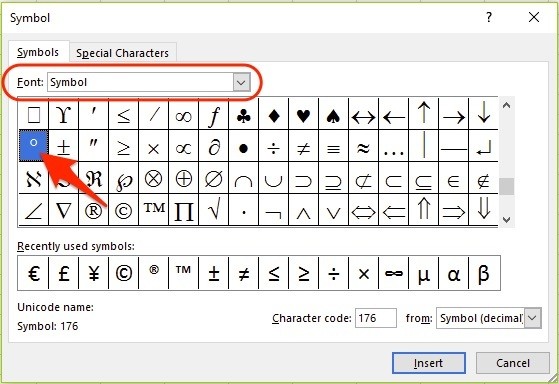Open dialog help with the question mark
Screen dimensions: 559x384
coord(489,17)
